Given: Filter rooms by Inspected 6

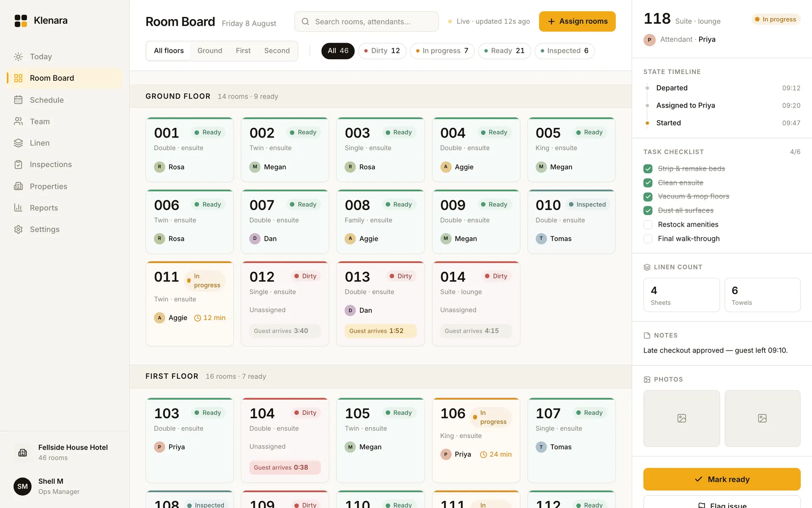Looking at the screenshot, I should click(565, 51).
